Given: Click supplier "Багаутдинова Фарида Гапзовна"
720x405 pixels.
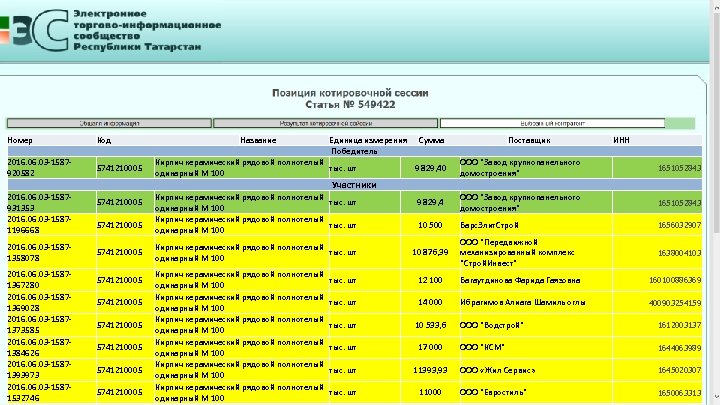Looking at the screenshot, I should click(520, 280).
